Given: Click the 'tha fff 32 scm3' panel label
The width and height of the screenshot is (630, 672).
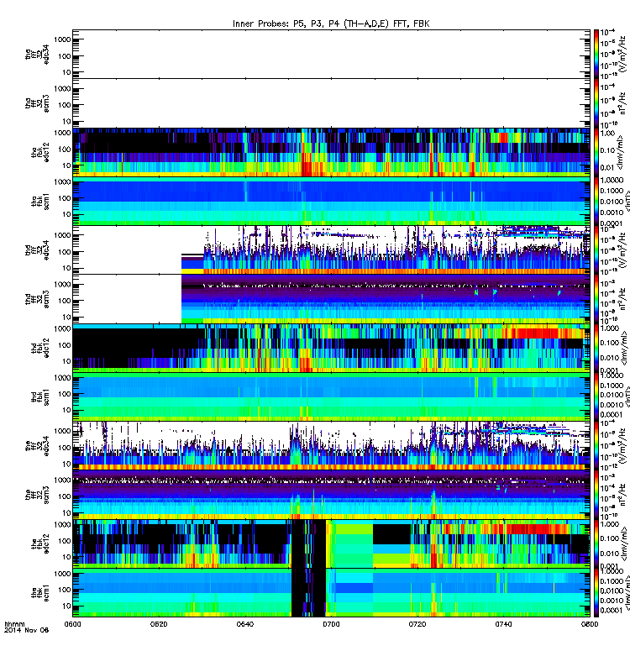Looking at the screenshot, I should click(37, 103).
